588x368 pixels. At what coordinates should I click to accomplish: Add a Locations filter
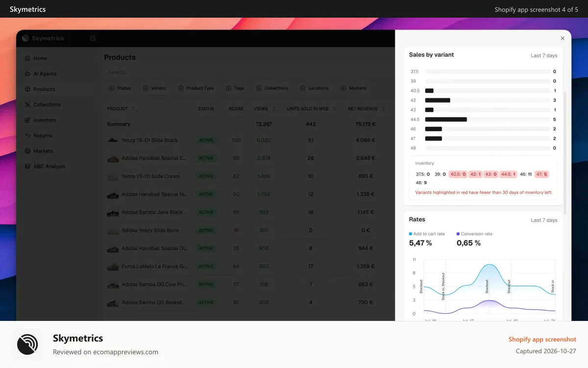(314, 88)
